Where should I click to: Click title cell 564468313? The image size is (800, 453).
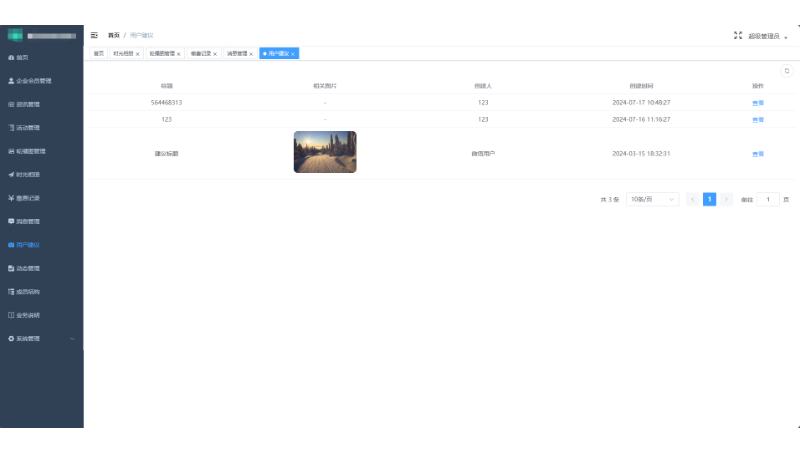pyautogui.click(x=166, y=103)
